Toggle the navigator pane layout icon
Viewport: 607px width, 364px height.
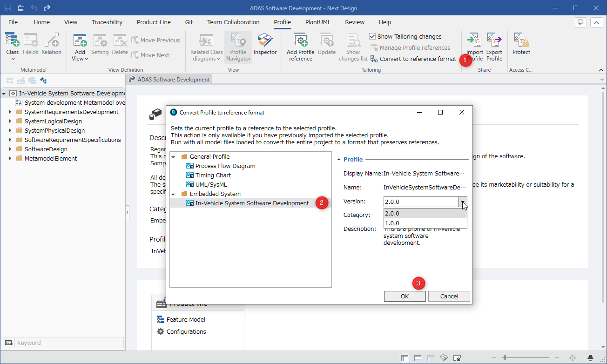(x=405, y=358)
